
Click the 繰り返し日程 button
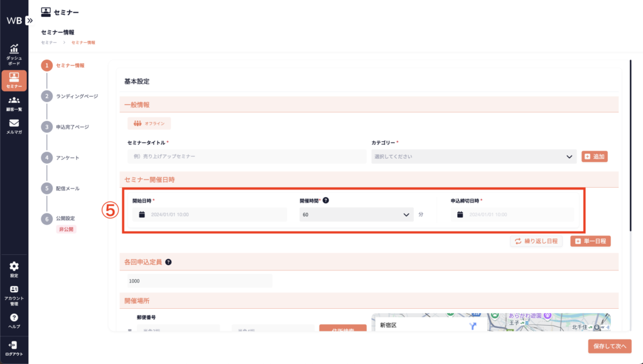pos(536,241)
